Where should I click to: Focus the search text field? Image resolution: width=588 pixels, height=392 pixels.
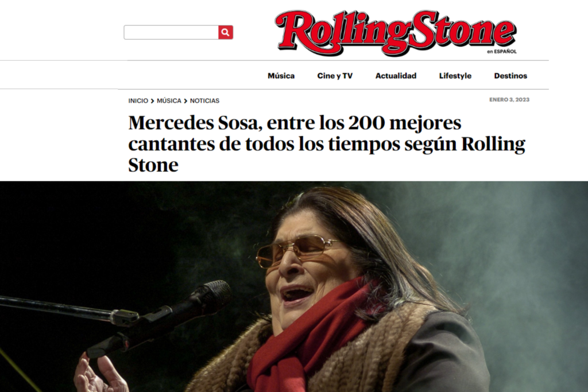click(171, 32)
